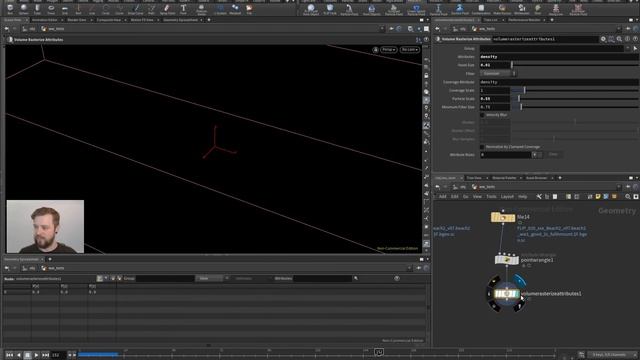Switch to the Performance Monitor tab
Viewport: 640px width, 360px height.
524,20
